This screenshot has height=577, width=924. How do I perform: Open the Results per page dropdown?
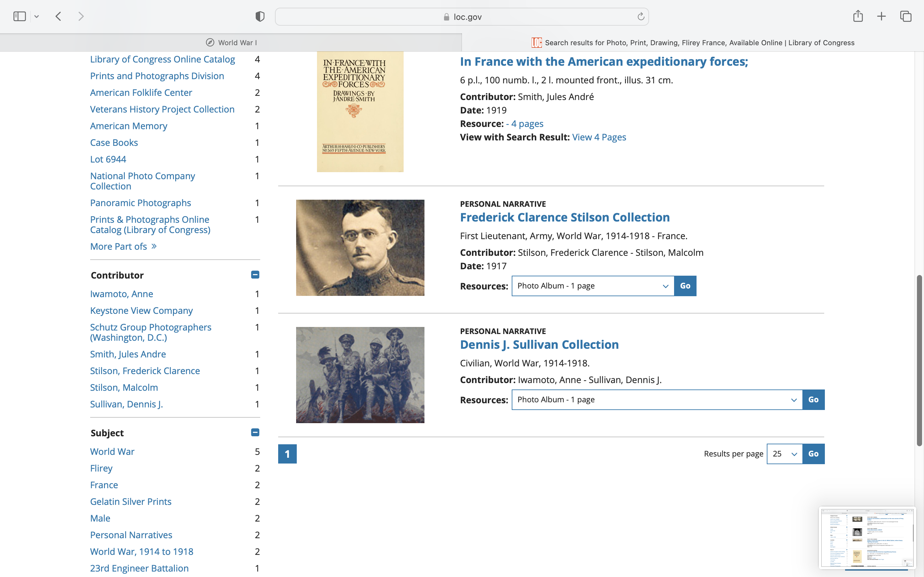784,454
